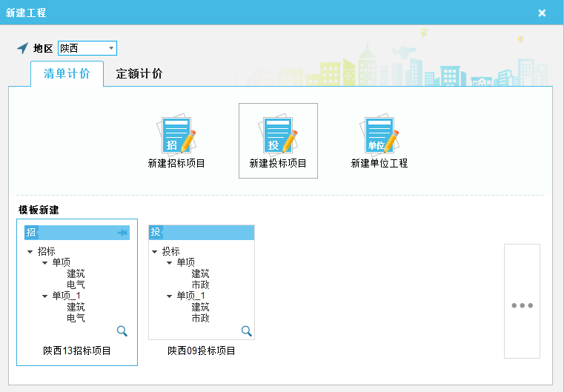Click the location arrow icon beside 地区

(22, 48)
